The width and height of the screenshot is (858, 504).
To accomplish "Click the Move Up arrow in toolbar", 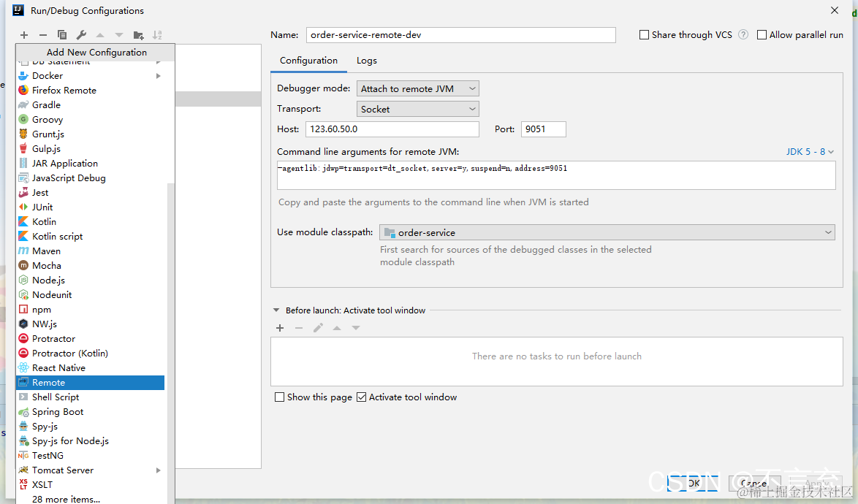I will coord(100,35).
